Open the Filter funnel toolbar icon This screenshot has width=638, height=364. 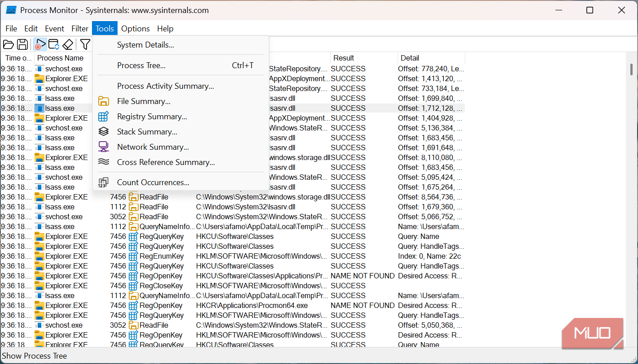click(85, 44)
